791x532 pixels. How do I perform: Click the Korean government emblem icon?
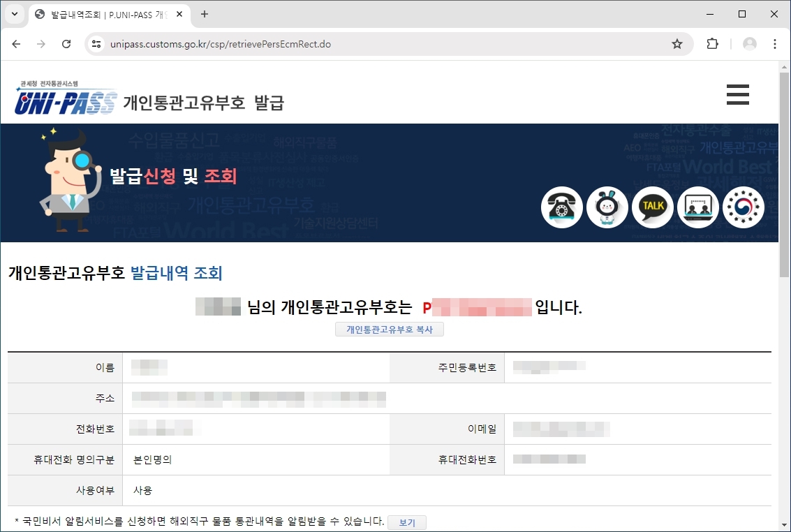point(744,207)
